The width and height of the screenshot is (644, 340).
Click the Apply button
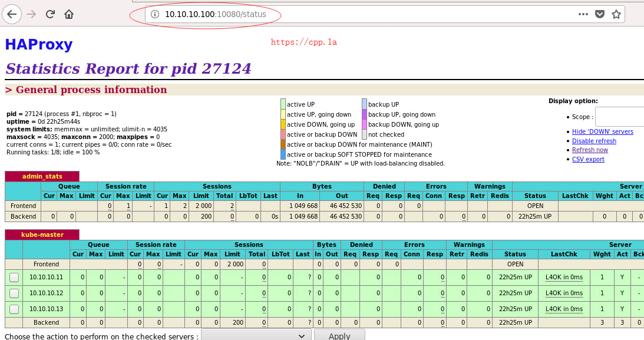[339, 335]
